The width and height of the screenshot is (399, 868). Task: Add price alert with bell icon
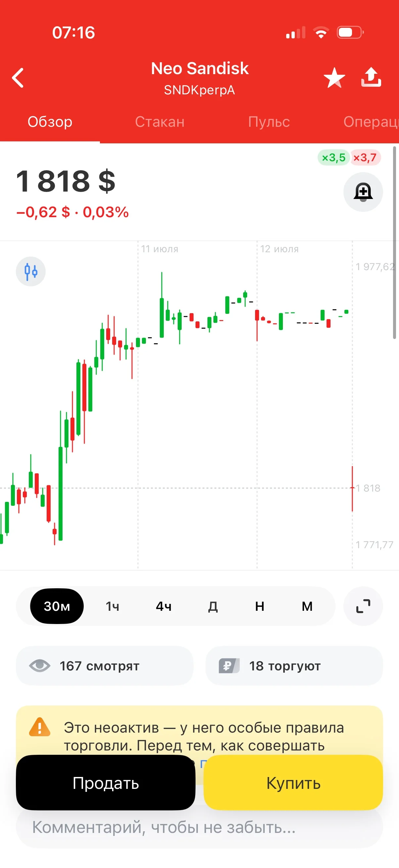pyautogui.click(x=363, y=192)
